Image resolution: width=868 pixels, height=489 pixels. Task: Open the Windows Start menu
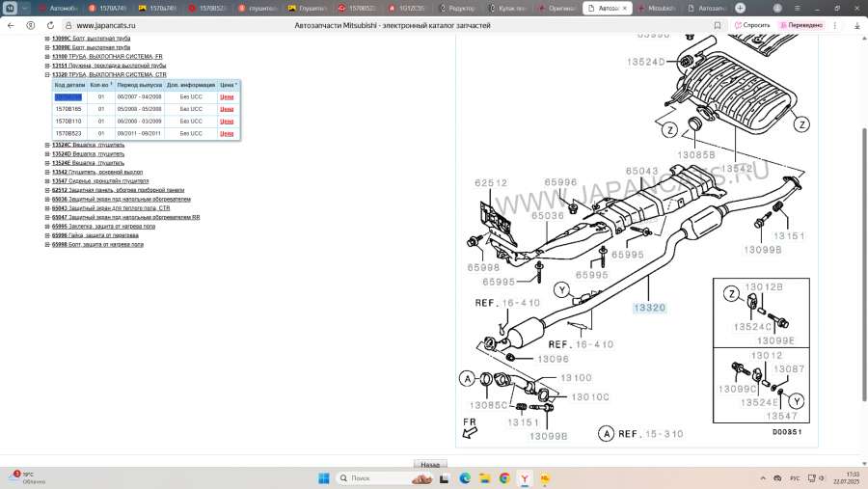(x=324, y=478)
